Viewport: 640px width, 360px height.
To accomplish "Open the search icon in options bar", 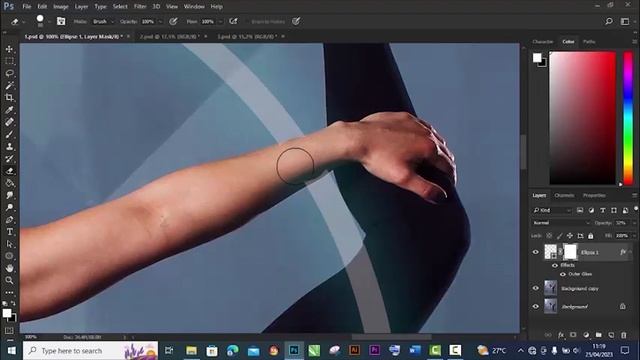I will coord(609,21).
